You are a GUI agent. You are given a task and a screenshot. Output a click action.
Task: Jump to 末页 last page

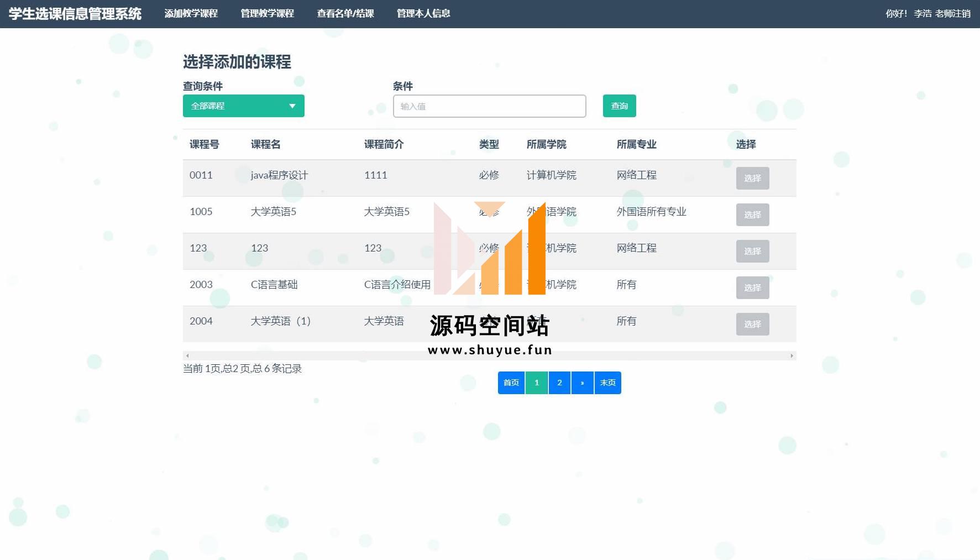coord(607,383)
